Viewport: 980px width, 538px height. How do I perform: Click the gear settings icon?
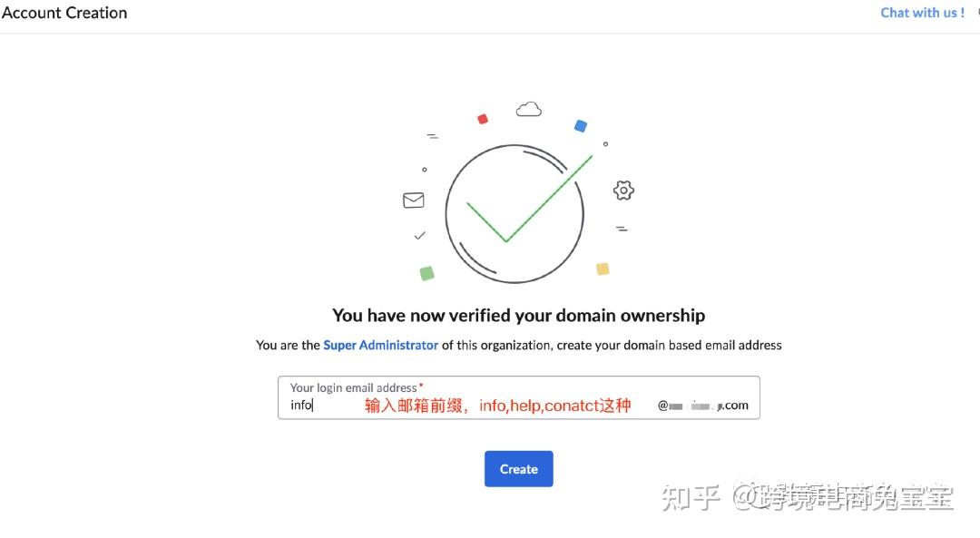[623, 191]
